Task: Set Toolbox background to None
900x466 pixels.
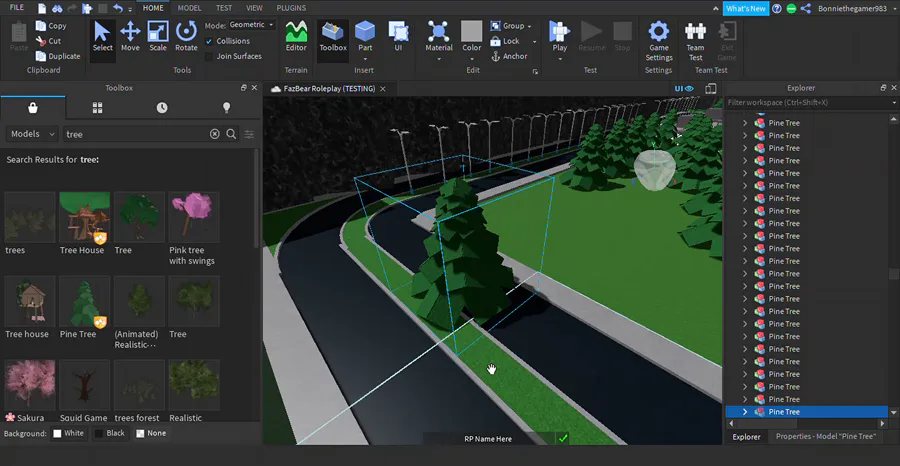Action: pos(151,433)
